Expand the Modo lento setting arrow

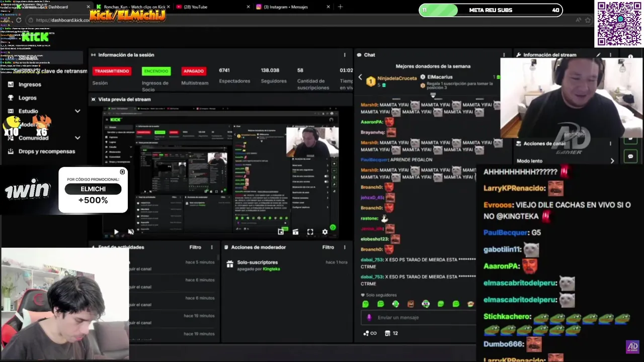(612, 161)
